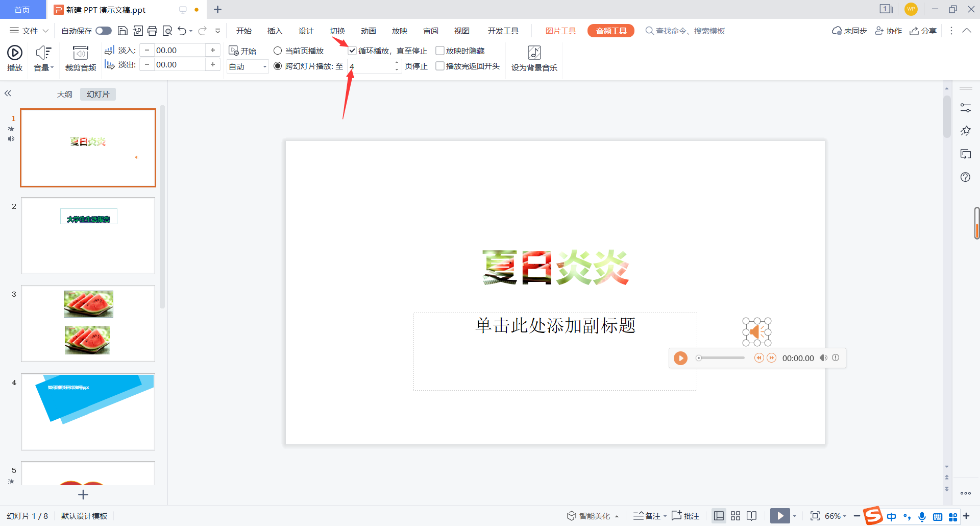Add new slide with plus button

pyautogui.click(x=83, y=494)
